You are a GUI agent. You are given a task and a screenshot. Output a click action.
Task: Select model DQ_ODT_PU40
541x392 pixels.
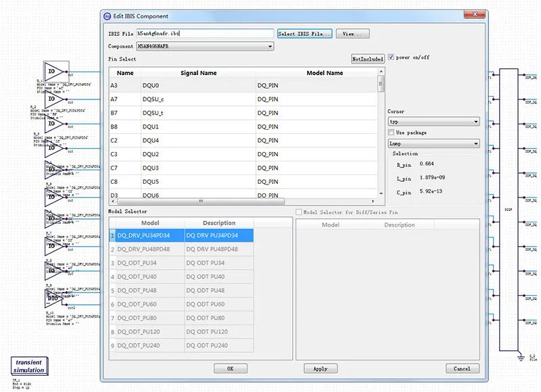[150, 277]
